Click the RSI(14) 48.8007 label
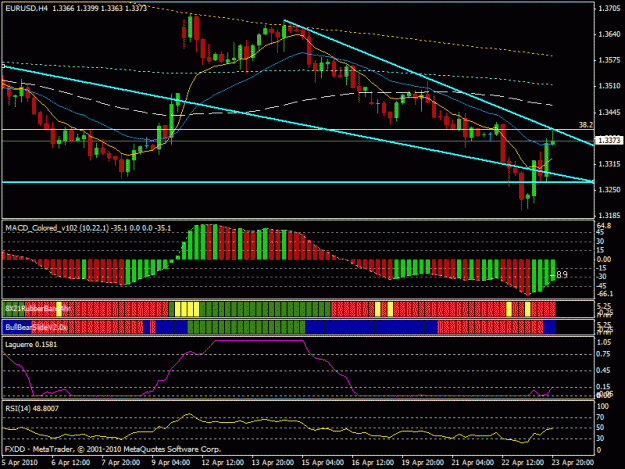This screenshot has width=625, height=469. [x=32, y=408]
